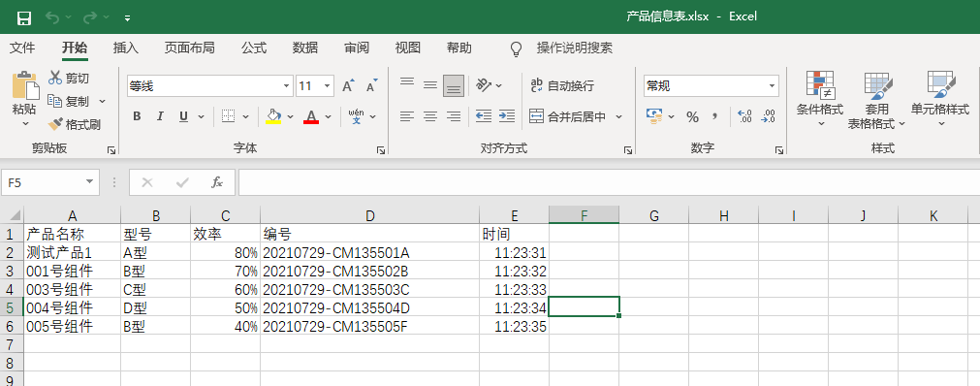Apply comma thousands separator style
The height and width of the screenshot is (386, 980).
[x=715, y=116]
